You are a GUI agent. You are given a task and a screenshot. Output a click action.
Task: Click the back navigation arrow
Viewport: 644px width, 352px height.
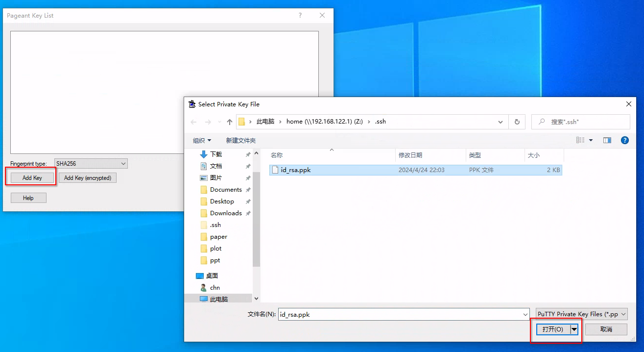(x=193, y=122)
